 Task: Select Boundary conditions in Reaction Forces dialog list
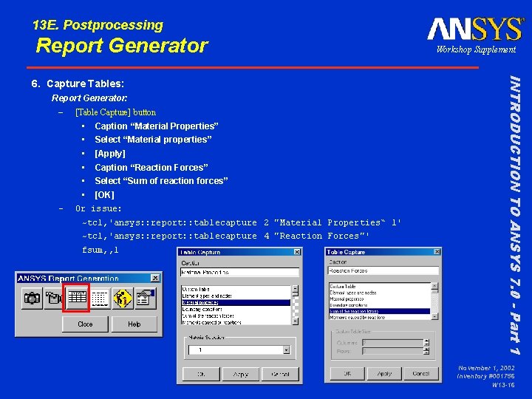pyautogui.click(x=379, y=305)
